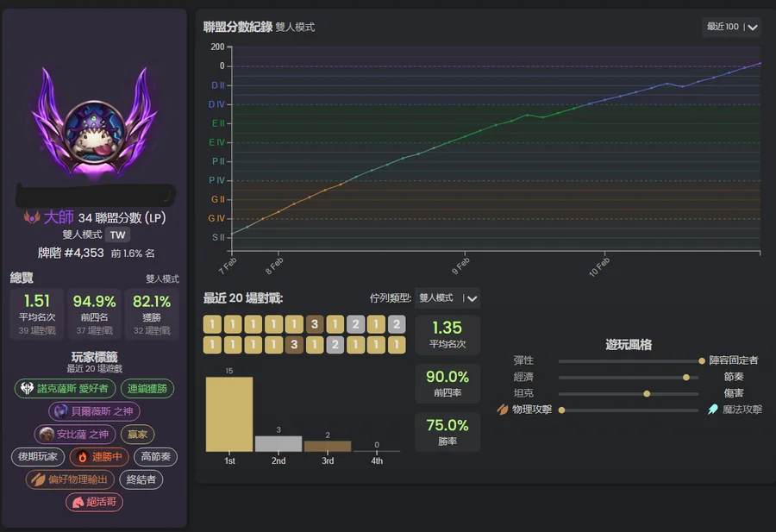This screenshot has width=776, height=532.
Task: Click the slash icon in 偏好物理輸出 tag
Action: [37, 479]
